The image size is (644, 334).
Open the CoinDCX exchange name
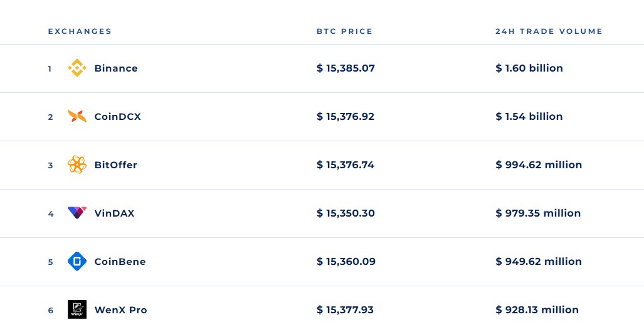click(x=117, y=117)
